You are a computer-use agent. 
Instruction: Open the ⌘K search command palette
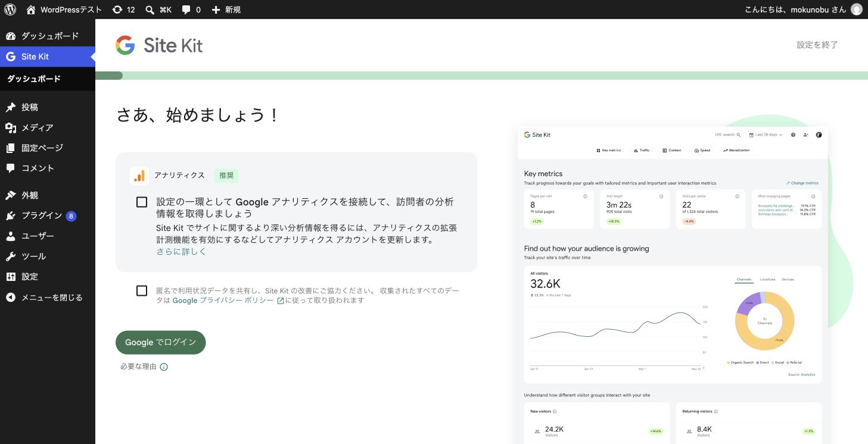pos(158,10)
